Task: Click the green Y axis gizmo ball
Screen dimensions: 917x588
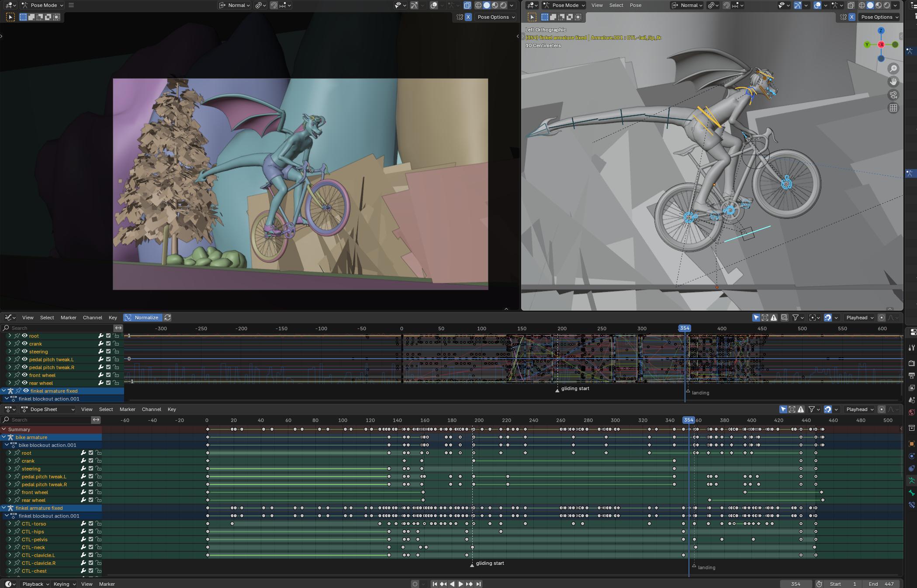Action: pos(867,45)
